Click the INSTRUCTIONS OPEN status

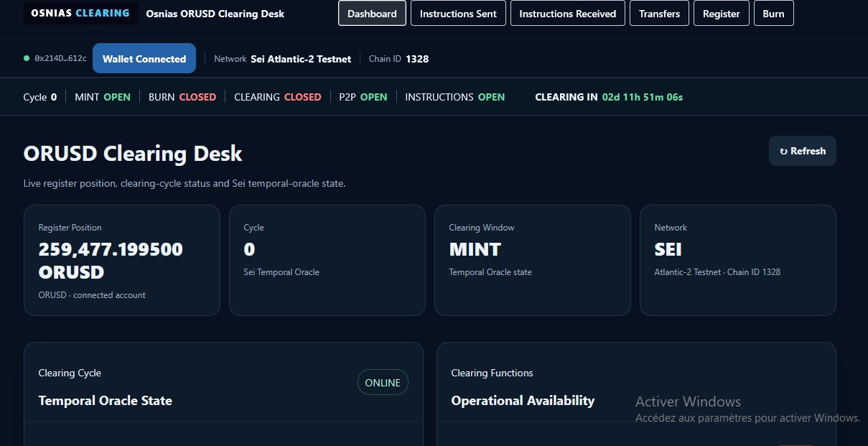tap(455, 97)
